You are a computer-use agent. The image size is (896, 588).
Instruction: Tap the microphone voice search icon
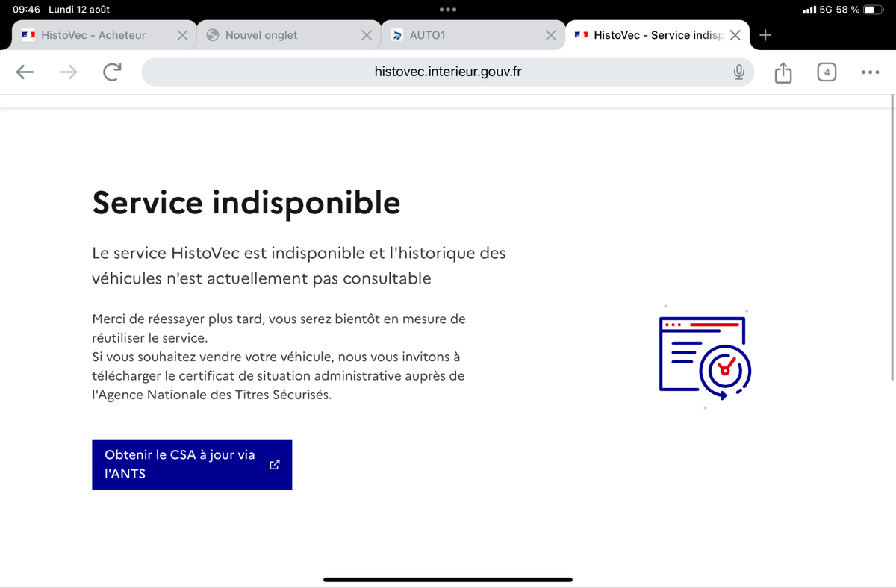pos(738,72)
